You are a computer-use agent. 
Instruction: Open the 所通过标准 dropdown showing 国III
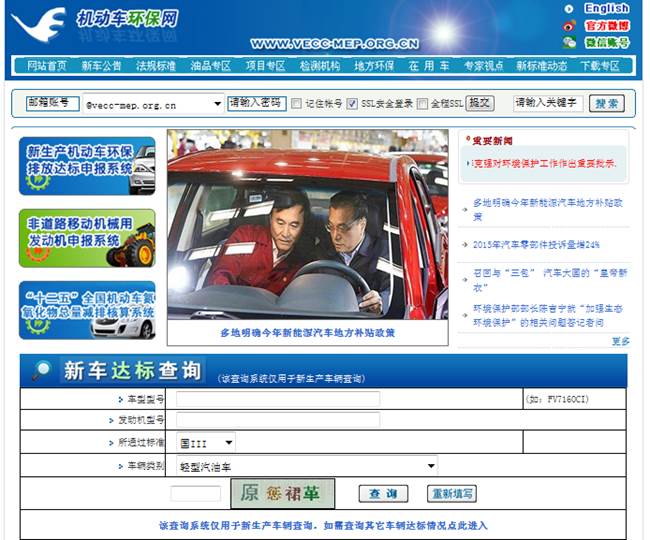(228, 442)
